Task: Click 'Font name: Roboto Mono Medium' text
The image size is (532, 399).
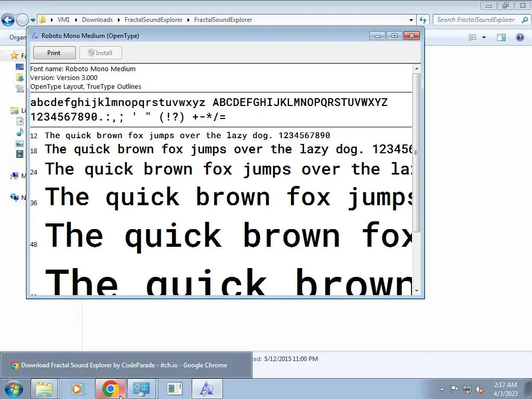Action: 83,69
